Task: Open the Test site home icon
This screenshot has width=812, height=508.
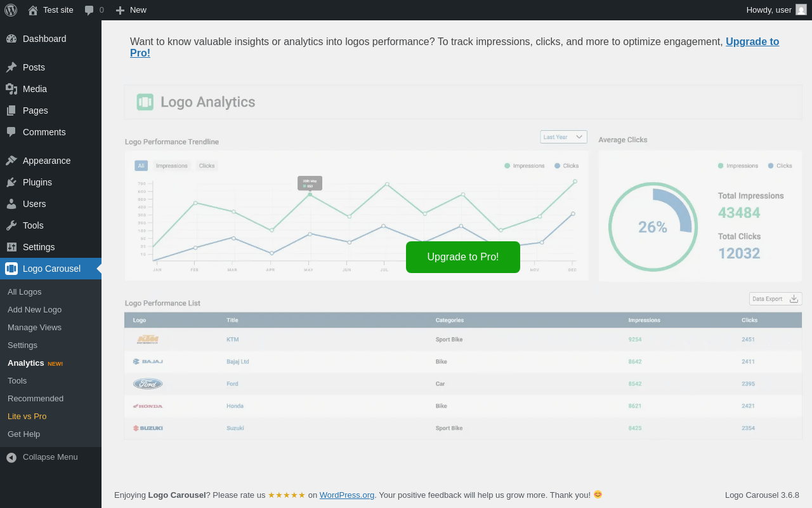Action: (x=33, y=10)
